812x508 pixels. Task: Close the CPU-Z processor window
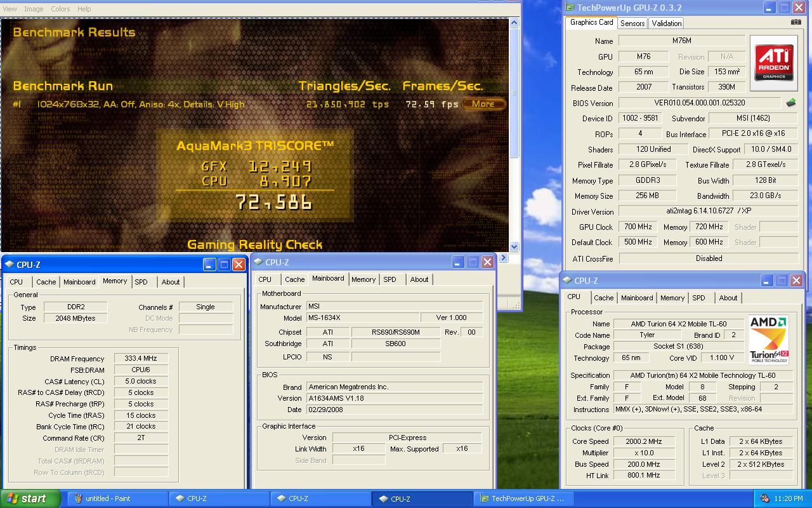pos(797,281)
